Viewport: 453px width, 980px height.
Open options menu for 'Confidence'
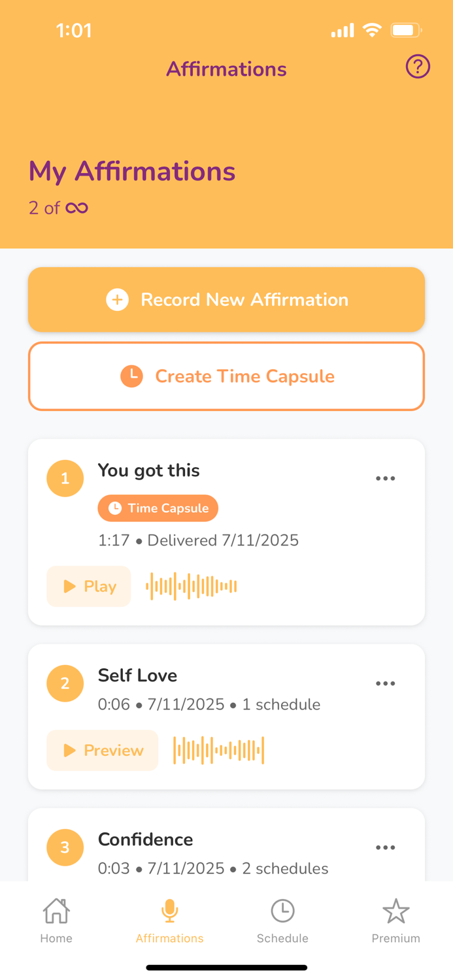[386, 847]
